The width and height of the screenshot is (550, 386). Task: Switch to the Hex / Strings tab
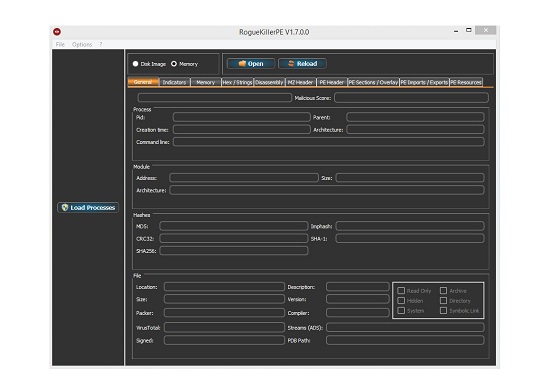(237, 82)
